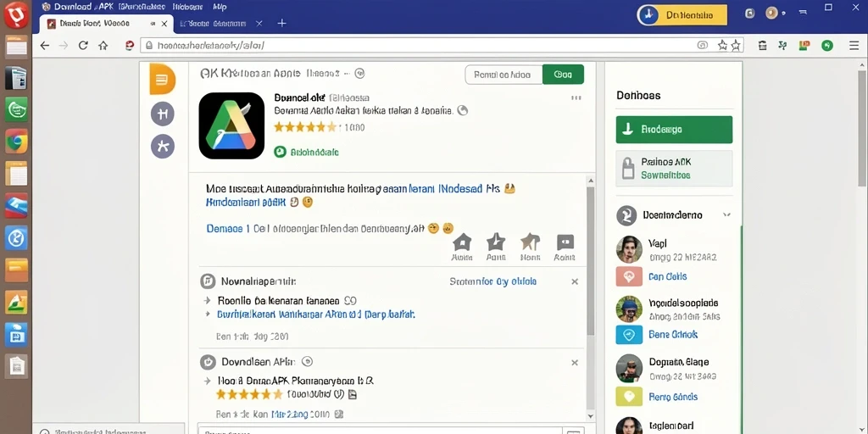Open the Download APK menu item
This screenshot has width=868, height=434.
[84, 7]
